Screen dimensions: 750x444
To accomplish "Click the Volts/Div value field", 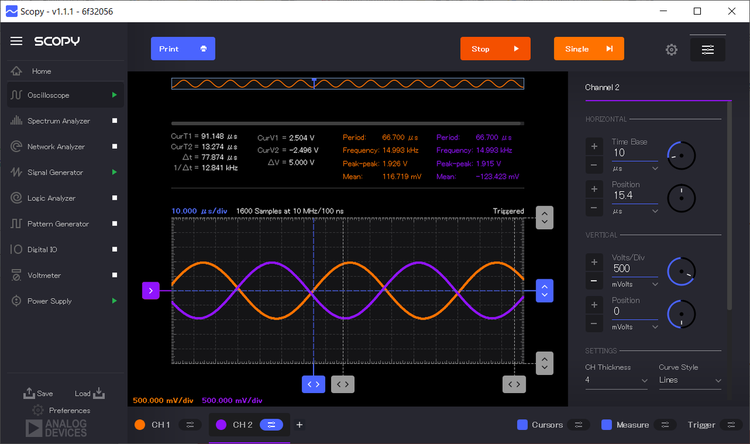I will (635, 269).
